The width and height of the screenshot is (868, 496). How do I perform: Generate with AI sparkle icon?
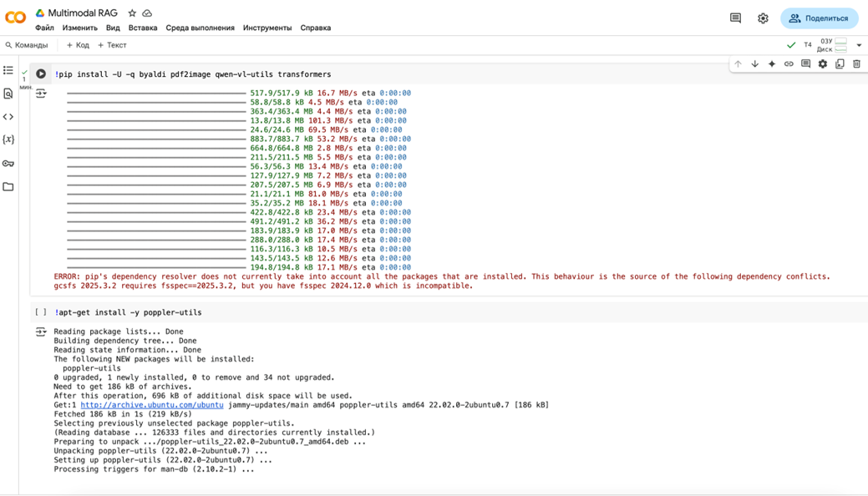(x=772, y=64)
